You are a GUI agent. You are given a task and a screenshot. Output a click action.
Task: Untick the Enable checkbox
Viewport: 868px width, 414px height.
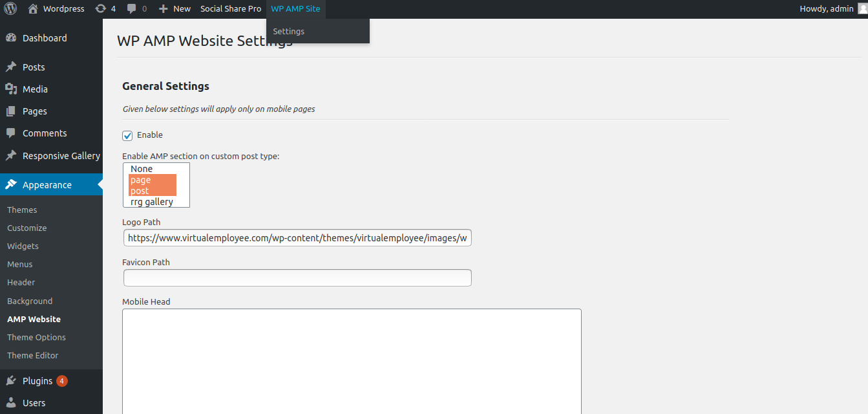(x=127, y=135)
